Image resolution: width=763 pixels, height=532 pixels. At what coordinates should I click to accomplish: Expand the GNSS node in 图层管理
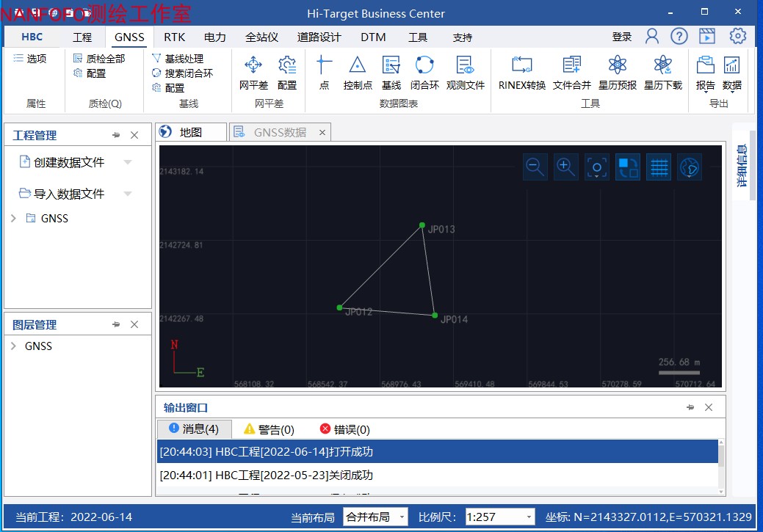point(14,346)
